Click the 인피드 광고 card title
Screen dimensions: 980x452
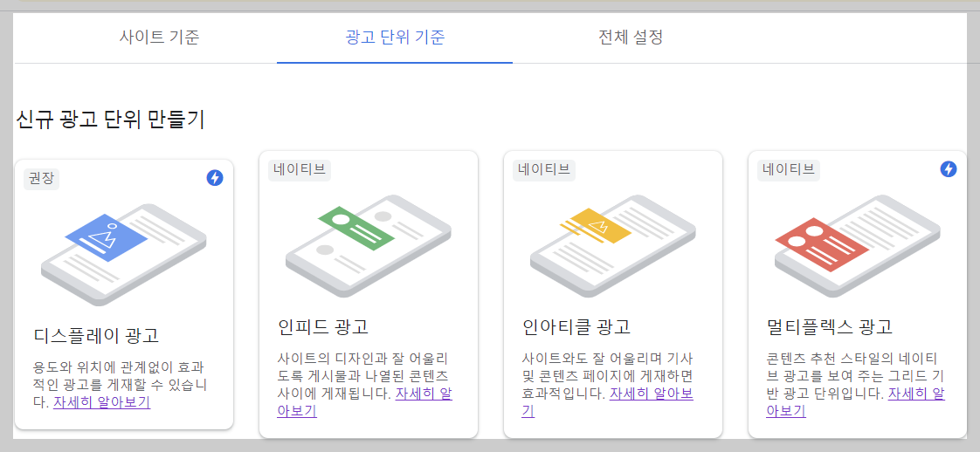[x=323, y=326]
